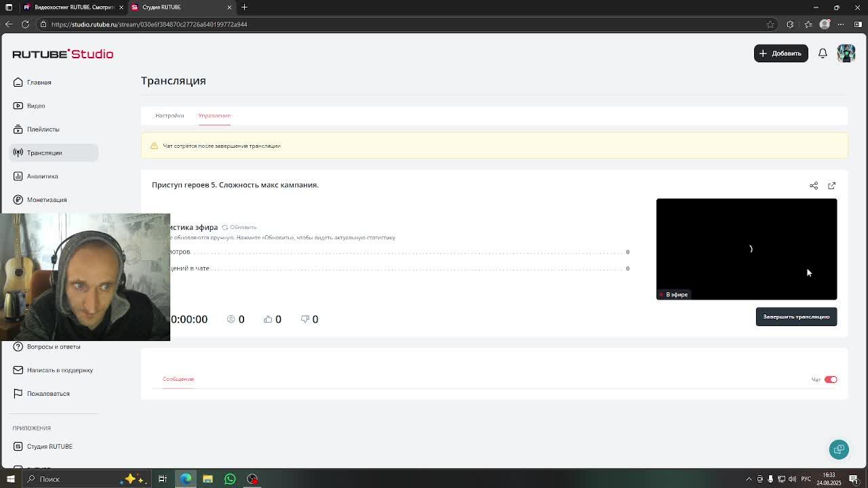Open Вопросы и ответы page

point(54,346)
